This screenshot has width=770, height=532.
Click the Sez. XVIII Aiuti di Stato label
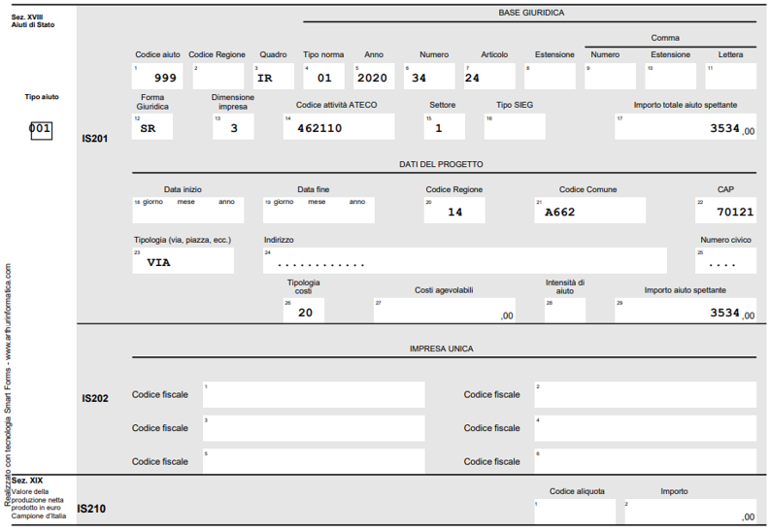pyautogui.click(x=33, y=21)
